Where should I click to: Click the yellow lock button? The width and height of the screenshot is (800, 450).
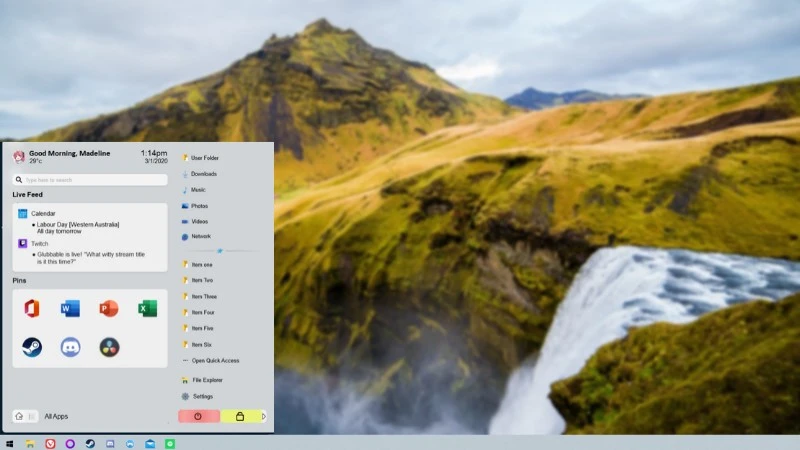(240, 416)
